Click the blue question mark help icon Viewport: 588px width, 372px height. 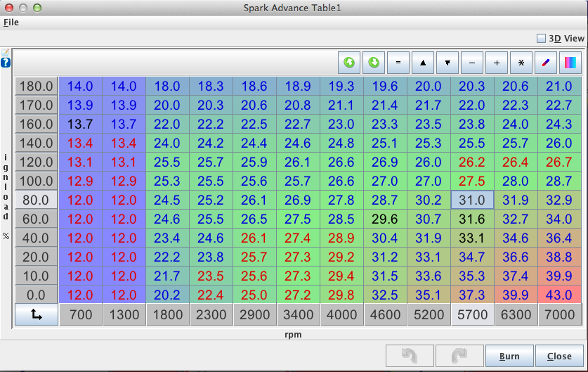[6, 63]
